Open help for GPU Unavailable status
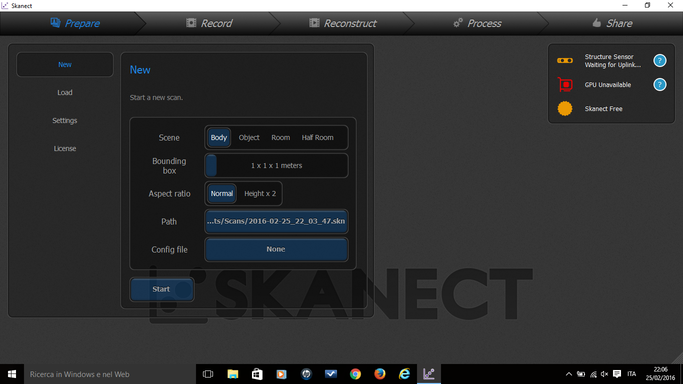Viewport: 683px width, 384px height. [659, 84]
